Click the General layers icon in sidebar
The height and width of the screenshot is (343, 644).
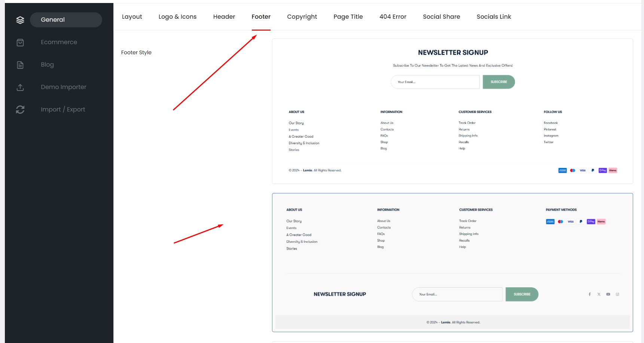pos(20,20)
